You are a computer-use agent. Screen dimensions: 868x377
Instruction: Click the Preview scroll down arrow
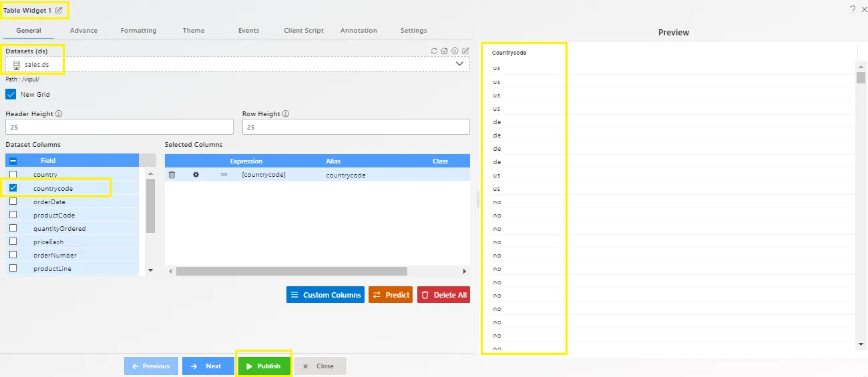861,344
